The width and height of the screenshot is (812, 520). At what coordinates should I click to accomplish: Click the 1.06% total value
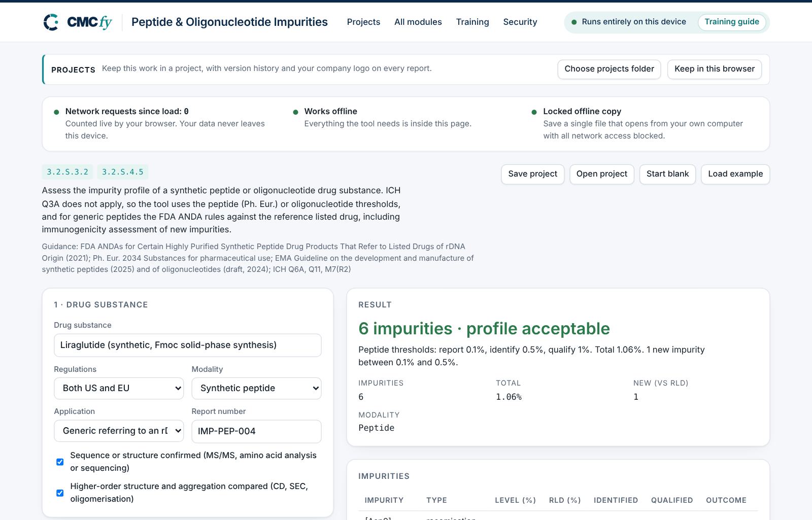[x=509, y=397]
